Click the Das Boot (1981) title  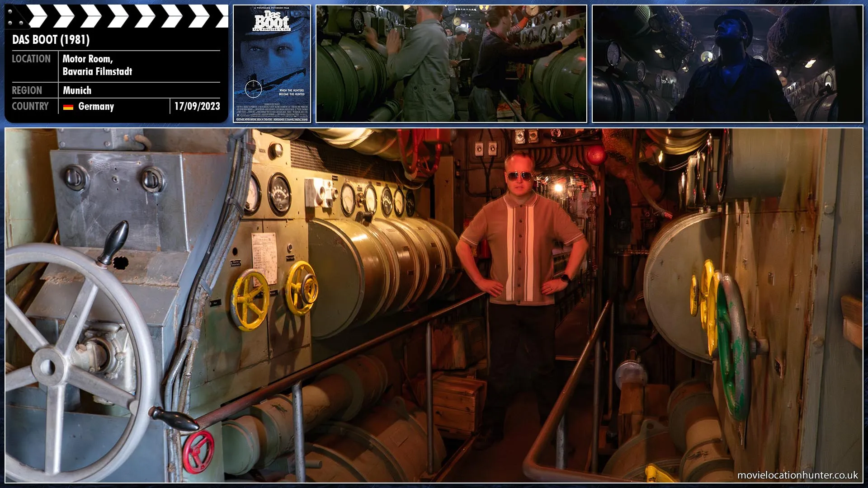click(x=51, y=40)
